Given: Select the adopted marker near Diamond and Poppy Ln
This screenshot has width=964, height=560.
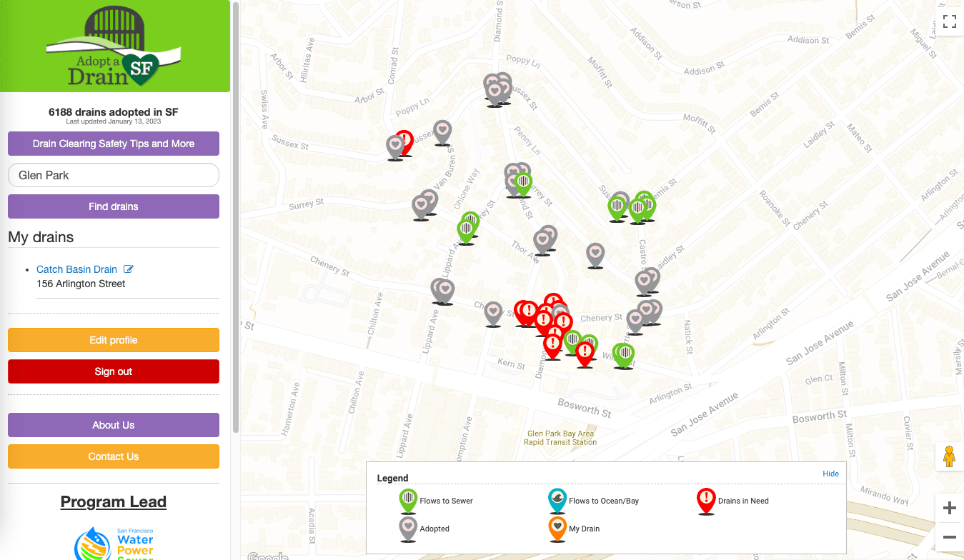Looking at the screenshot, I should (494, 93).
